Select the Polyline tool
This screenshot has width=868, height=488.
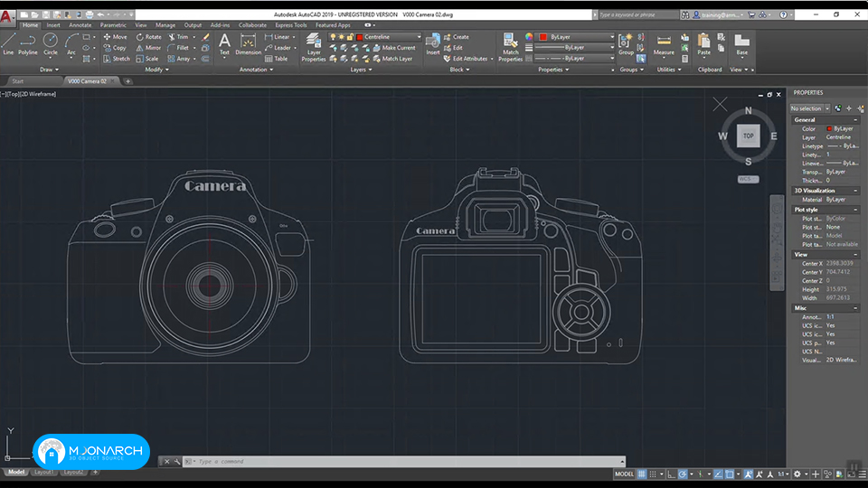point(28,43)
